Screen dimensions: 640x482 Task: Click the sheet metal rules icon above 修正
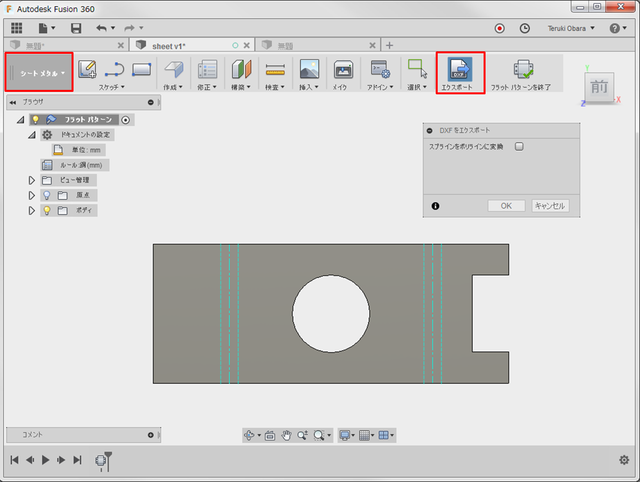pos(207,69)
